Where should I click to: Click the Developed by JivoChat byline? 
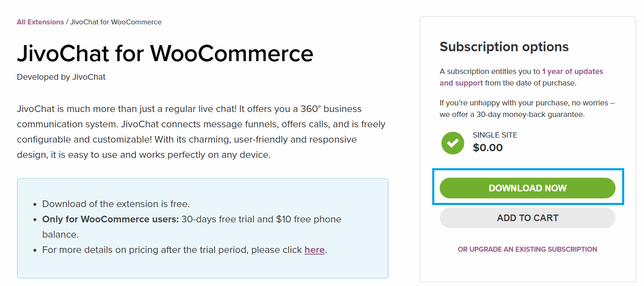pos(61,77)
